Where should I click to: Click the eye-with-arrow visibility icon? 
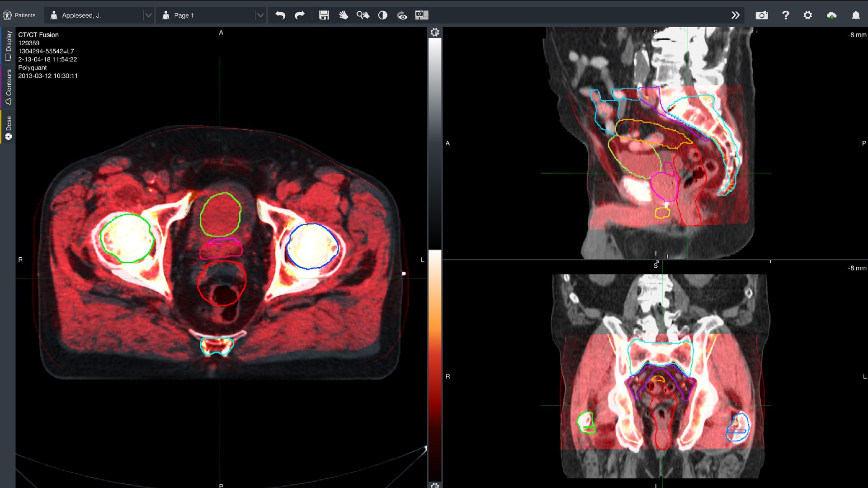(402, 15)
